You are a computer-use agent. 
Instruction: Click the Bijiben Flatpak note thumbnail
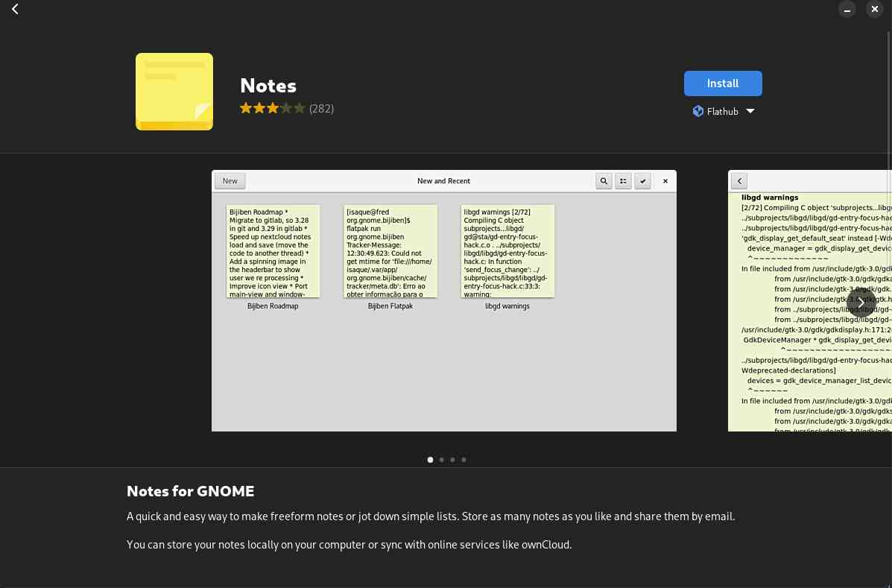pos(390,251)
